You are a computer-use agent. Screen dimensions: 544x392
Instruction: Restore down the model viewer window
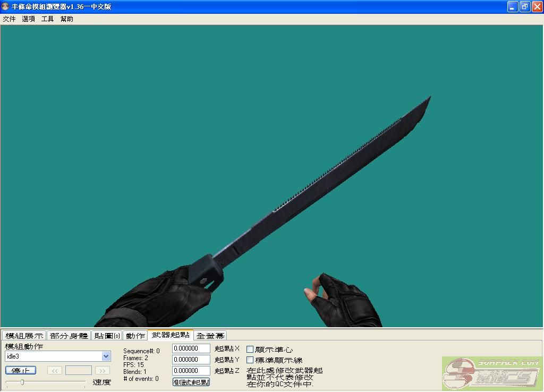[525, 6]
